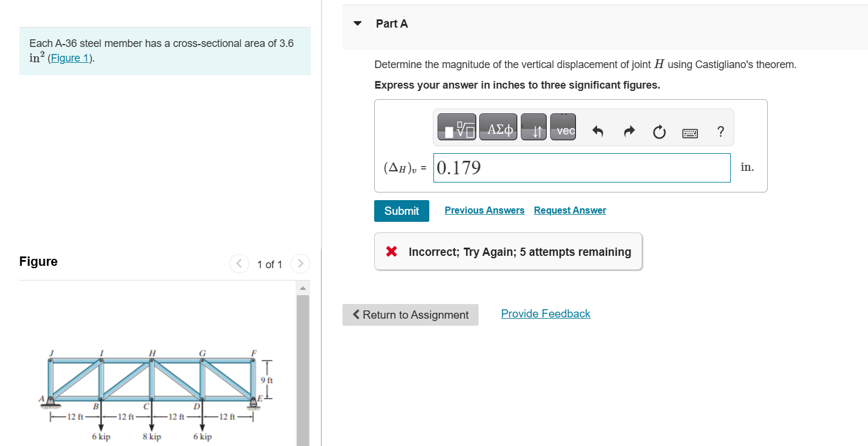The image size is (868, 446).
Task: Submit the answer
Action: pyautogui.click(x=402, y=211)
